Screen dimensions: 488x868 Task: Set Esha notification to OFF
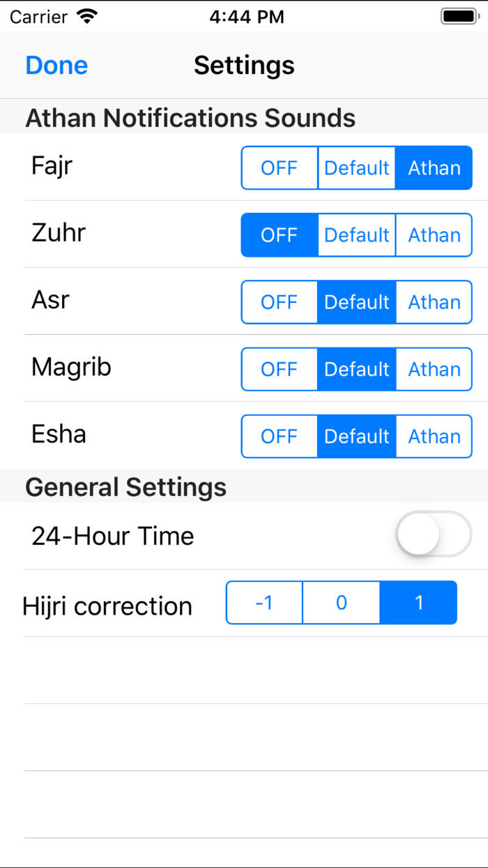[279, 436]
